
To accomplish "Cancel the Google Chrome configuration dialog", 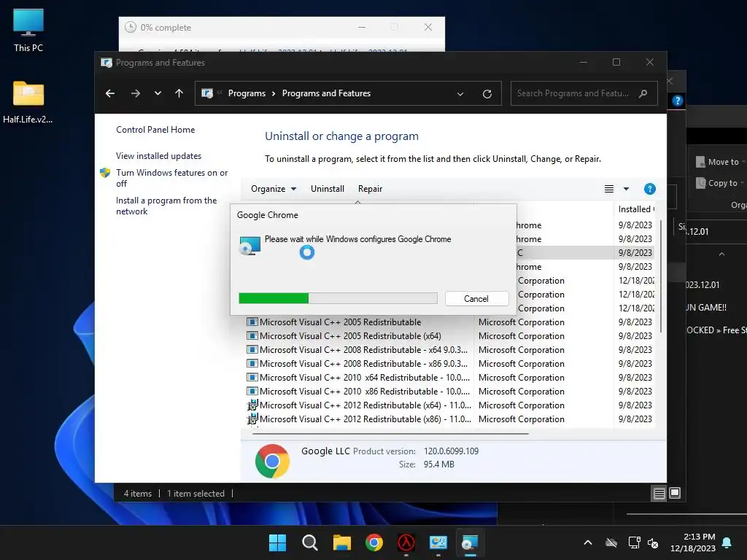I will click(476, 298).
